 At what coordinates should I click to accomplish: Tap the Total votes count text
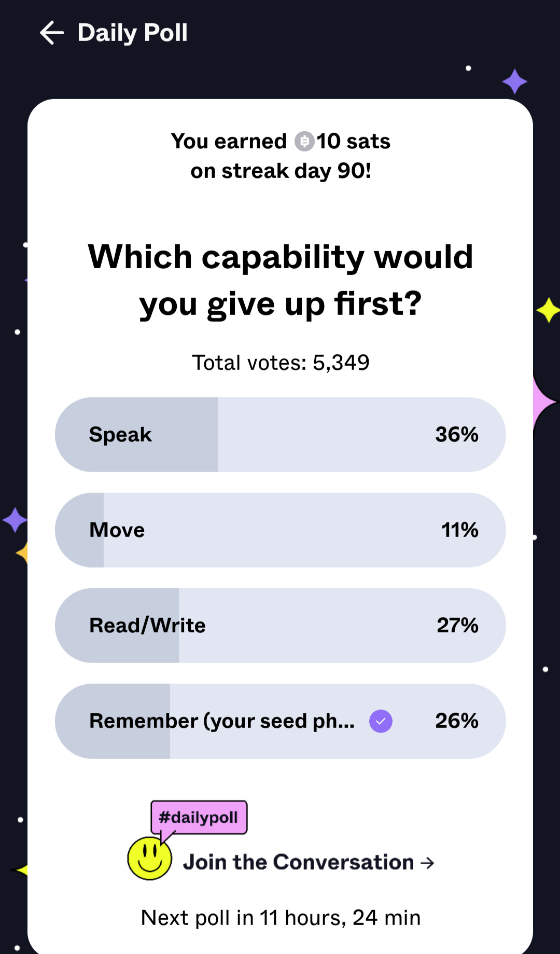(x=281, y=363)
